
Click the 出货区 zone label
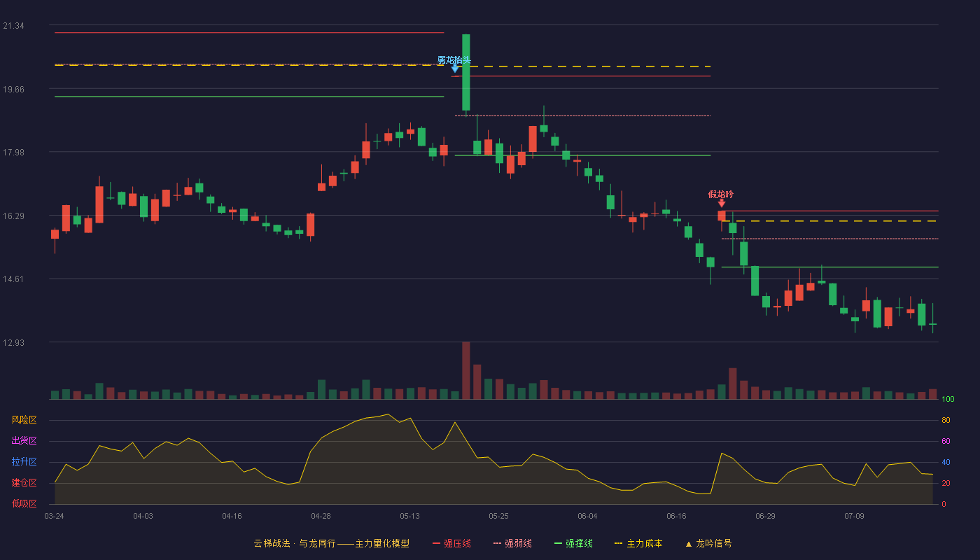[x=24, y=441]
